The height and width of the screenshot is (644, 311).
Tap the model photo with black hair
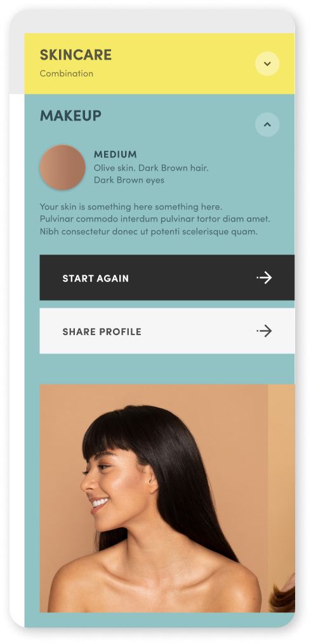(x=154, y=498)
